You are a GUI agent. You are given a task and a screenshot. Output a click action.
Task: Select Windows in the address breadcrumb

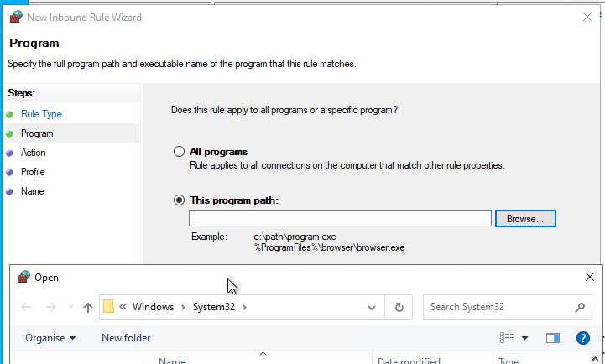click(x=153, y=307)
